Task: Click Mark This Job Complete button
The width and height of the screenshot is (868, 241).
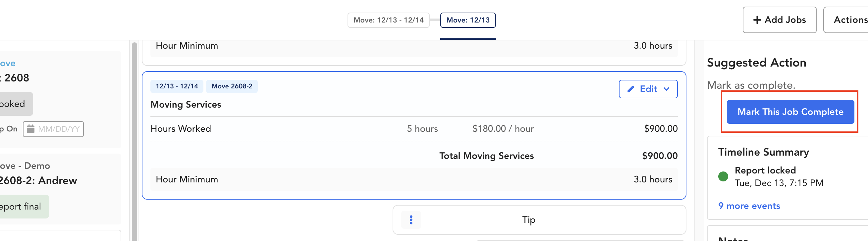Action: click(790, 112)
